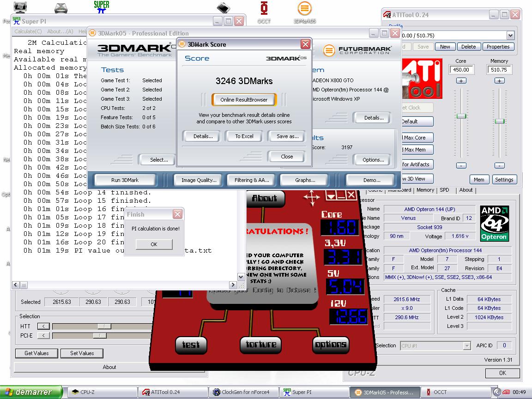Click the HTT left arrow button in ClockGen
532x399 pixels.
(x=43, y=326)
